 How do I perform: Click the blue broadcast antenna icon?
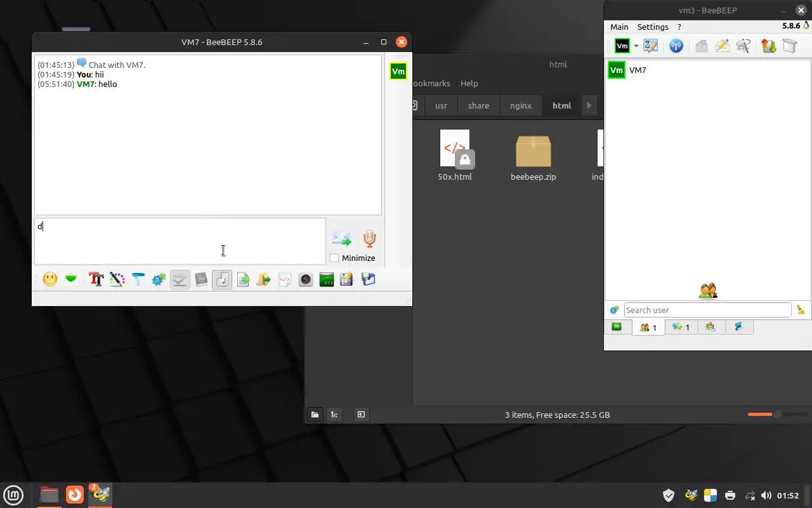pos(676,46)
